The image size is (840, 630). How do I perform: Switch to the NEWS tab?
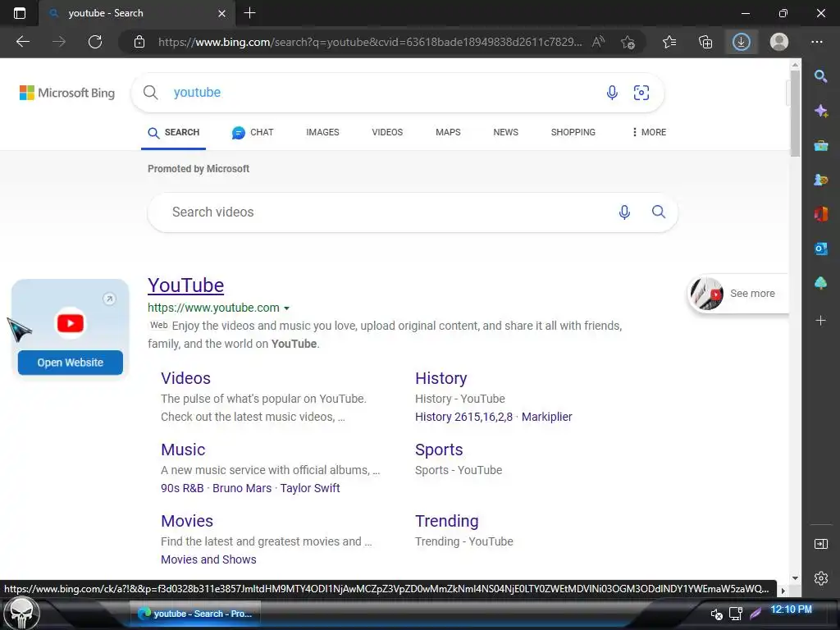[x=505, y=132]
